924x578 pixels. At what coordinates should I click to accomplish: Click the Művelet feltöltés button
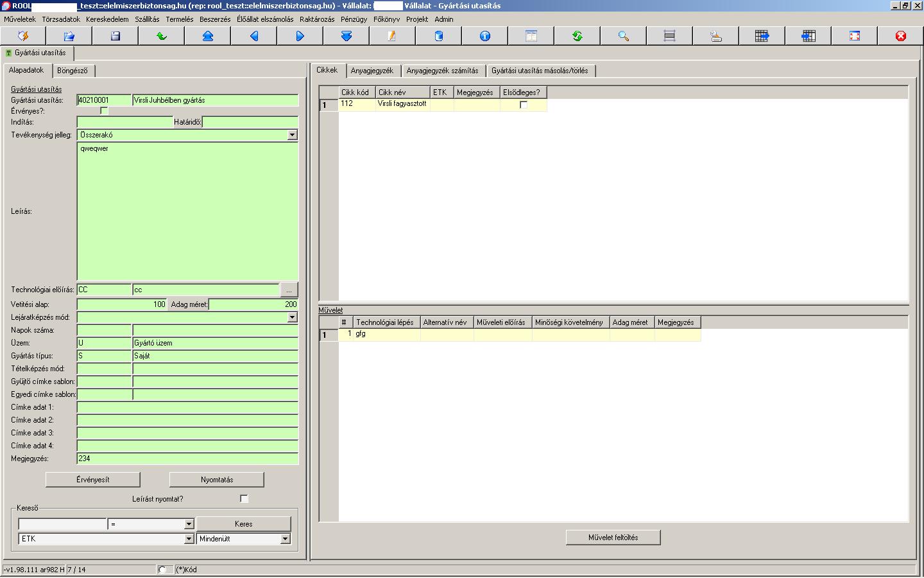pyautogui.click(x=613, y=538)
